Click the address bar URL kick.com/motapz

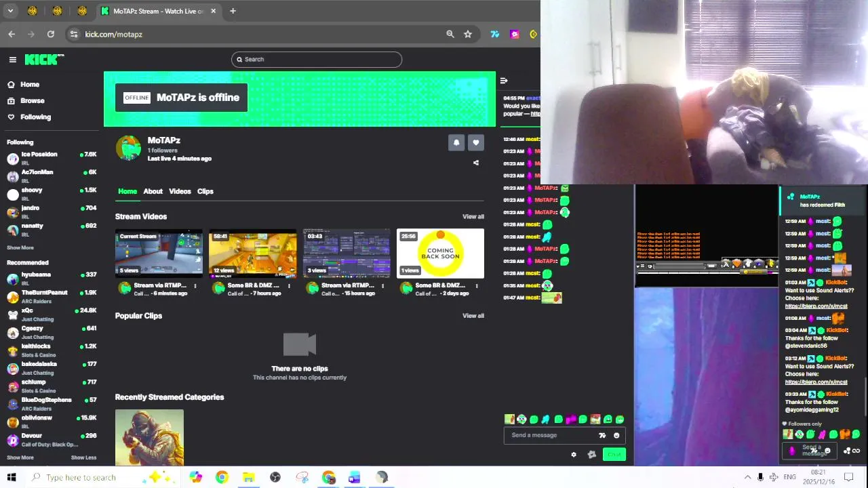pos(113,35)
